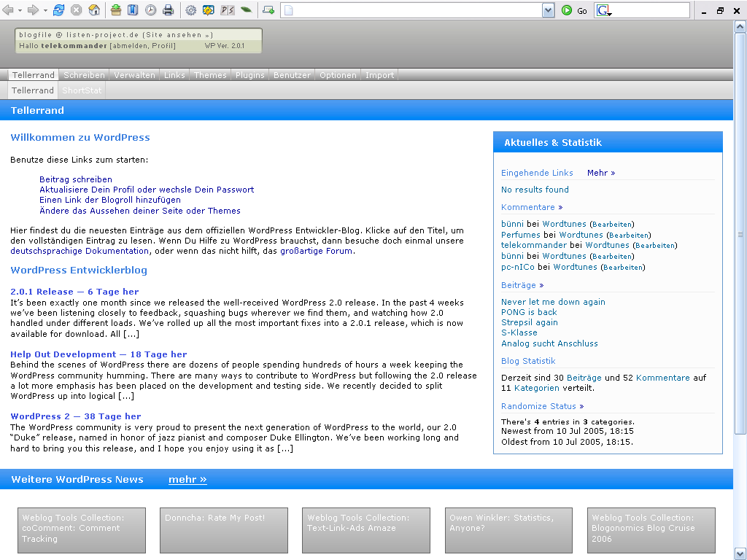Open the Themes menu tab
The height and width of the screenshot is (560, 747).
coord(210,75)
